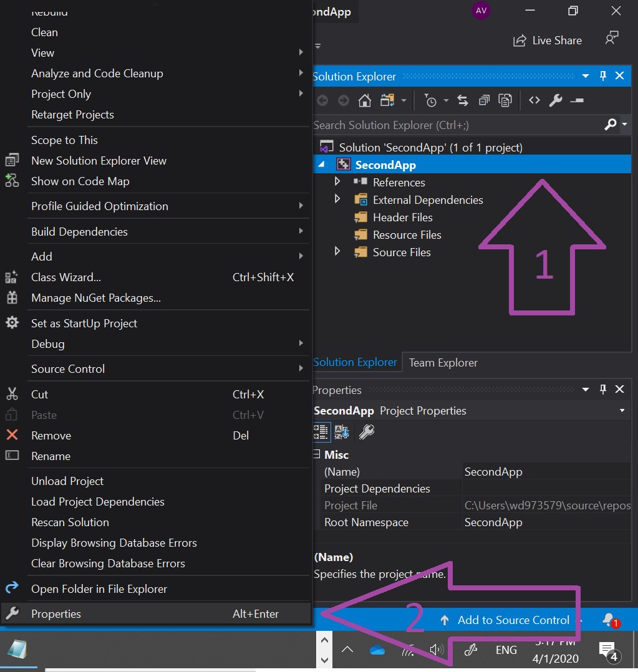Click the Pending Changes Filter clock icon

coord(430,101)
